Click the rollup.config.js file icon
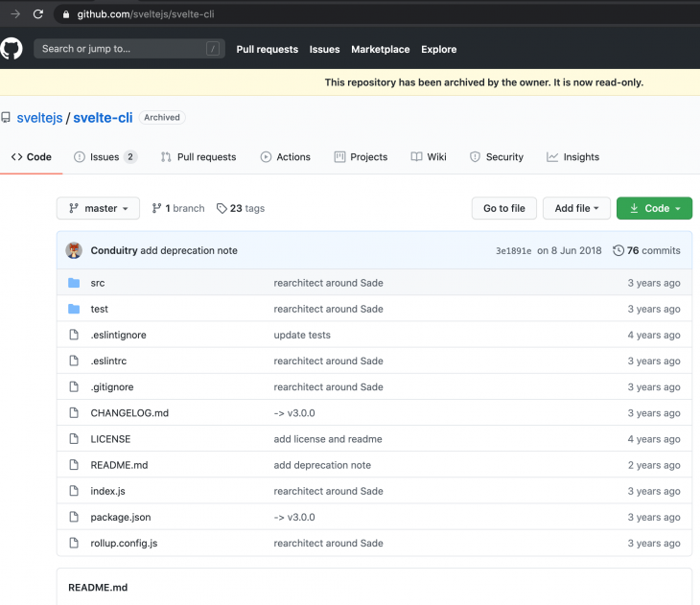The height and width of the screenshot is (605, 700). coord(74,543)
